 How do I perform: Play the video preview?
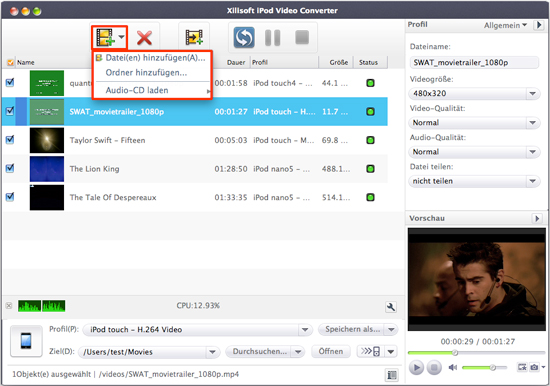coord(416,367)
